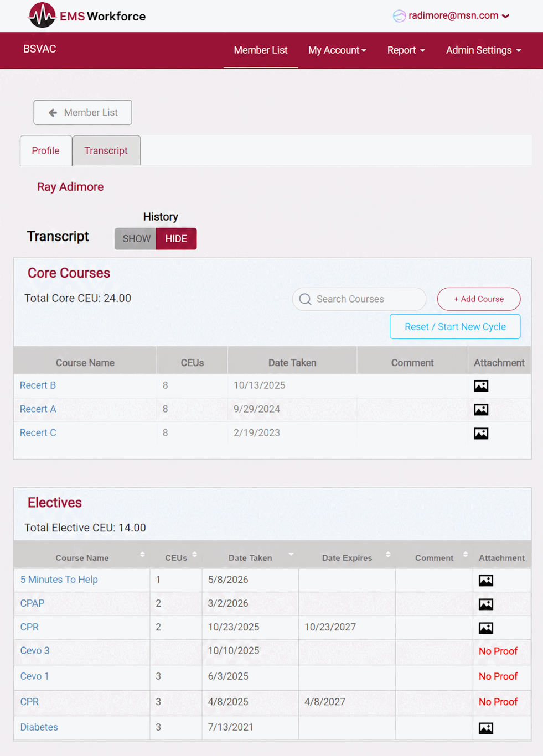Open the Report dropdown menu
This screenshot has height=756, width=543.
(x=406, y=50)
